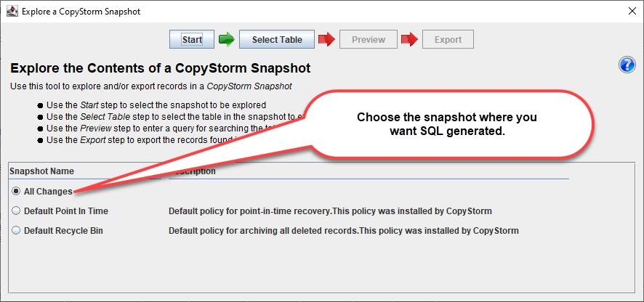Click the disabled Export step button
This screenshot has height=302, width=644.
click(448, 39)
